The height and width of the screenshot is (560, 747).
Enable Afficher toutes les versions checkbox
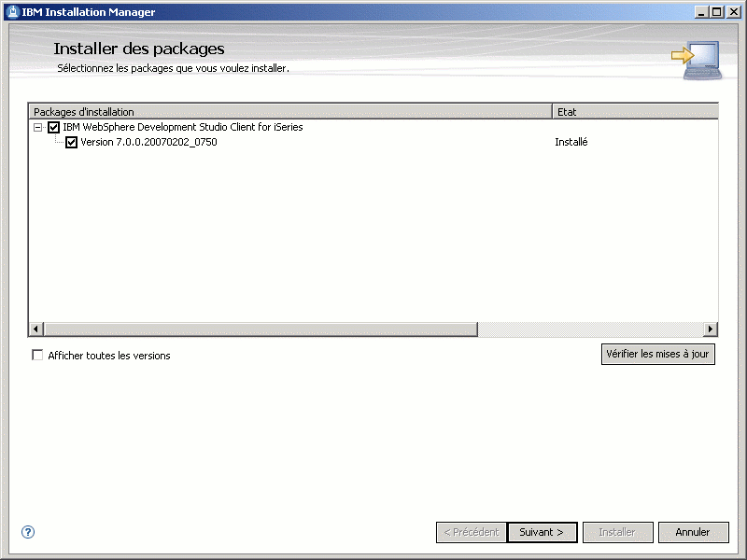[x=37, y=355]
